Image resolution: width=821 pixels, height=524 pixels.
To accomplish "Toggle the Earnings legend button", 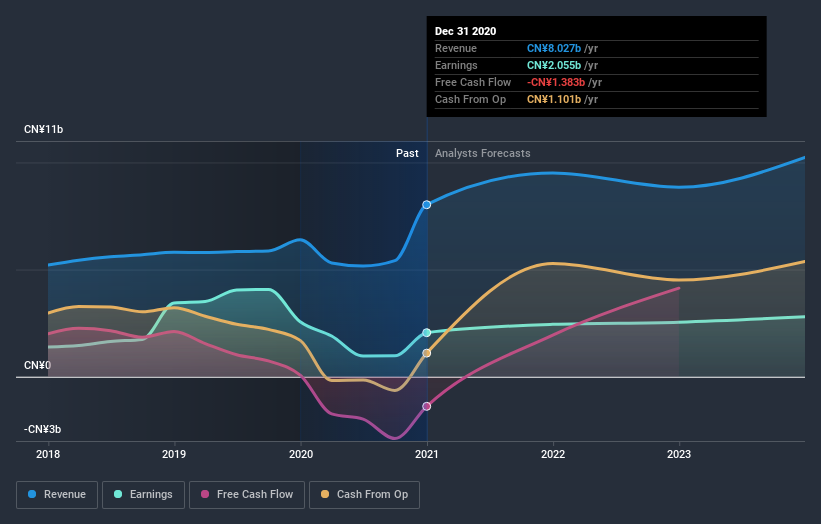I will 143,495.
